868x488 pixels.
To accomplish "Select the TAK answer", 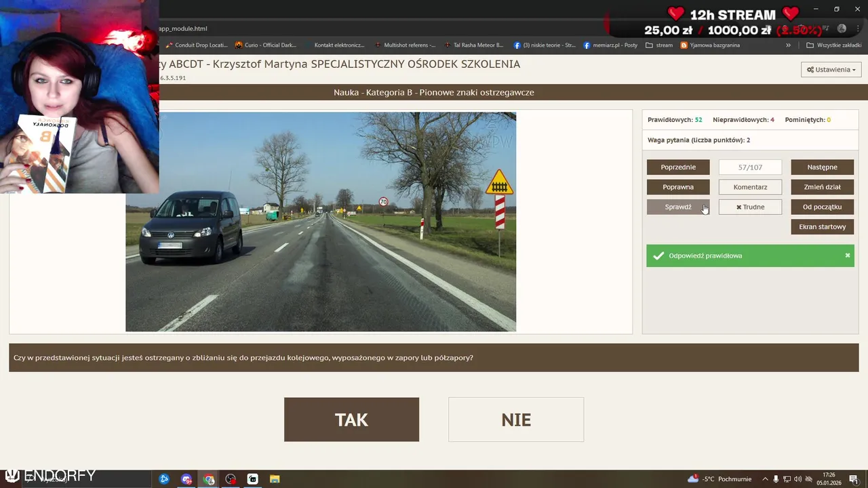I will 351,420.
